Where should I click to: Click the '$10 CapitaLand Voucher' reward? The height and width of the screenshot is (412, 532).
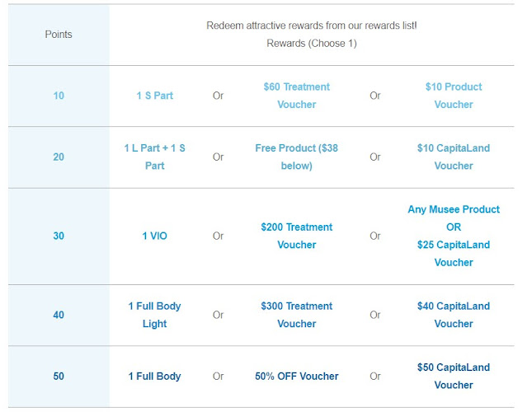tap(454, 157)
